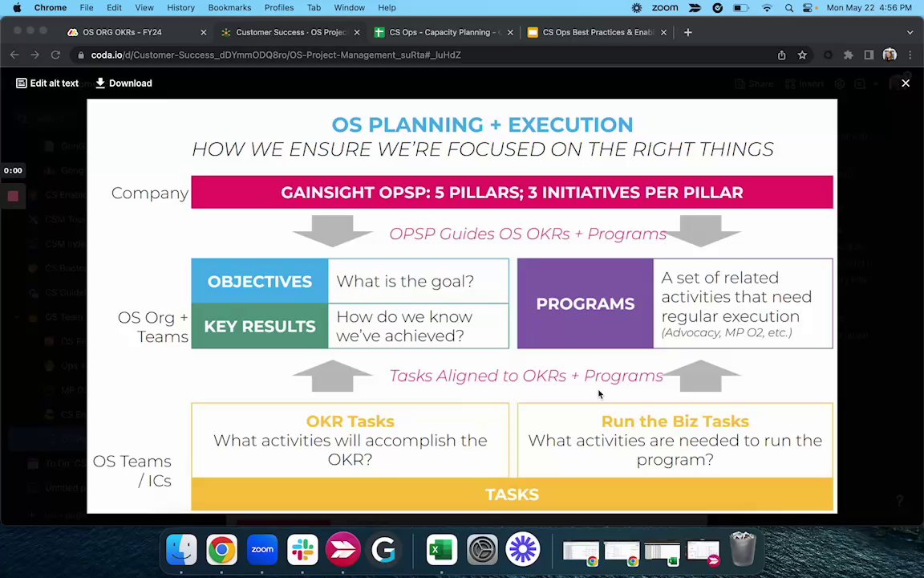Open a new browser tab
Viewport: 924px width, 578px height.
click(687, 32)
